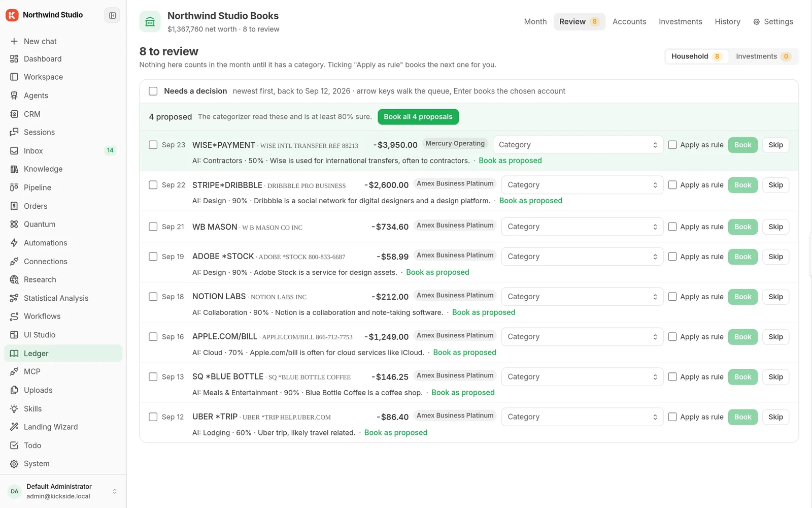The width and height of the screenshot is (812, 508).
Task: Tick the Needs a decision checkbox
Action: pos(153,91)
